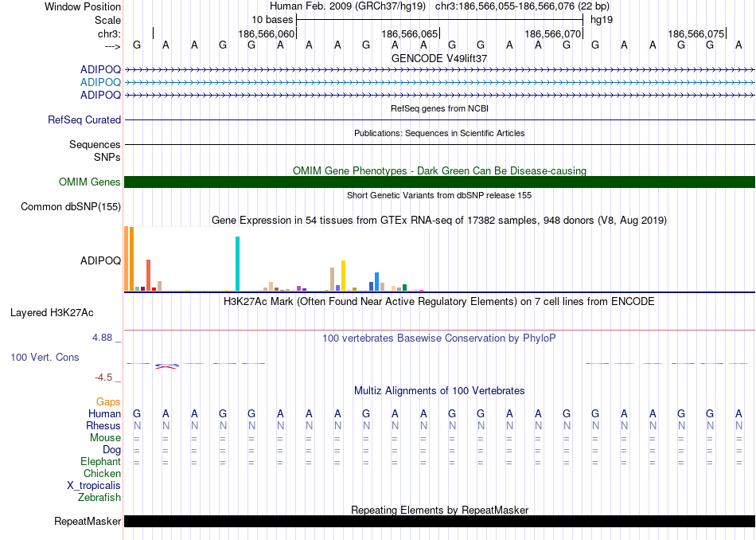Click the black RepeatMasker track bar
The height and width of the screenshot is (540, 756).
439,522
